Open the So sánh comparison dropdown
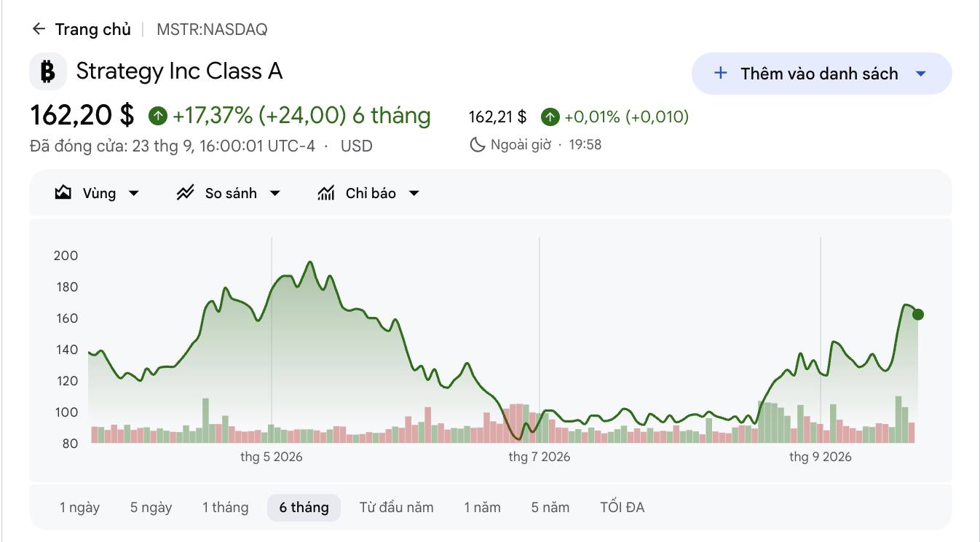Image resolution: width=980 pixels, height=542 pixels. [x=229, y=193]
